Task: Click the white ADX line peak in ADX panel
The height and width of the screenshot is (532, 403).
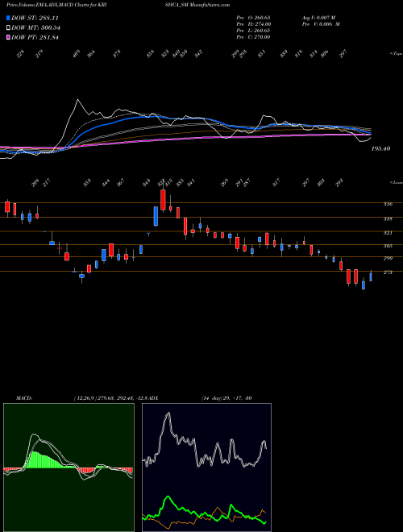Action: (168, 415)
